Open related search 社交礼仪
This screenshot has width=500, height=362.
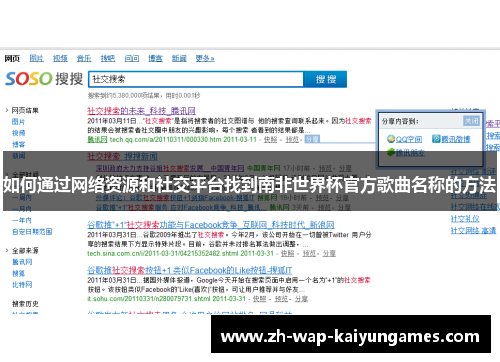tap(465, 219)
